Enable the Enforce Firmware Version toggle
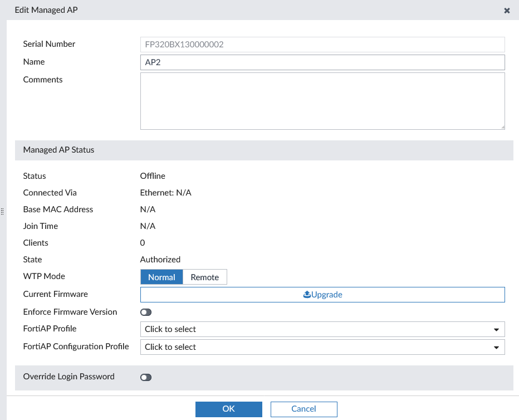Viewport: 519px width, 420px height. (146, 312)
